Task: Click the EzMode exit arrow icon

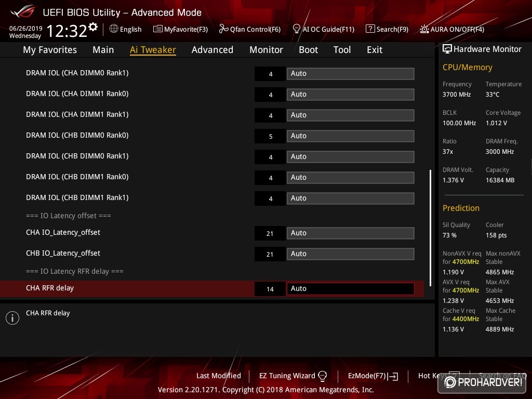Action: pos(394,376)
